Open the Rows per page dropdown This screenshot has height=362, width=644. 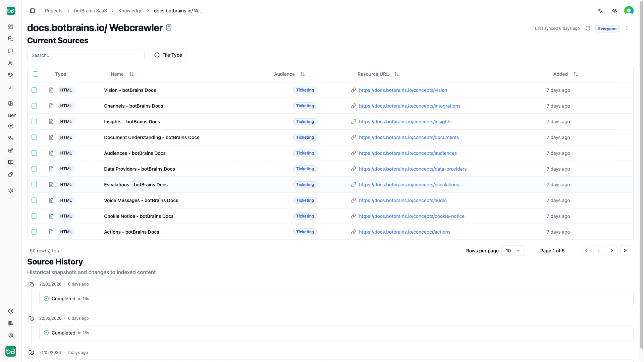(x=513, y=250)
